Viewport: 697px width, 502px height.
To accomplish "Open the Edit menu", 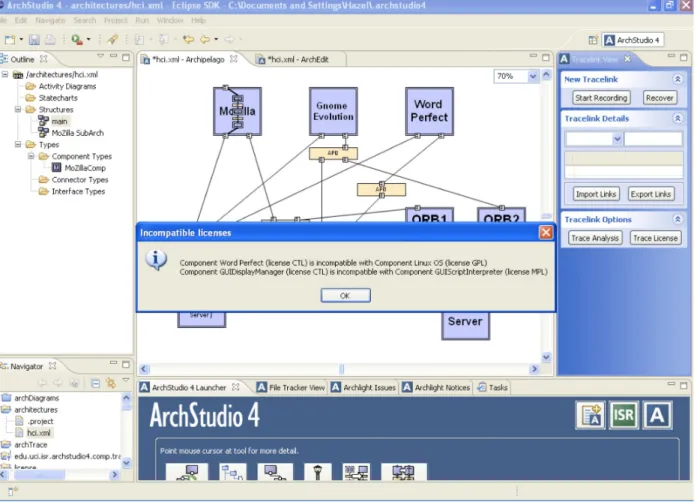I will pyautogui.click(x=20, y=20).
